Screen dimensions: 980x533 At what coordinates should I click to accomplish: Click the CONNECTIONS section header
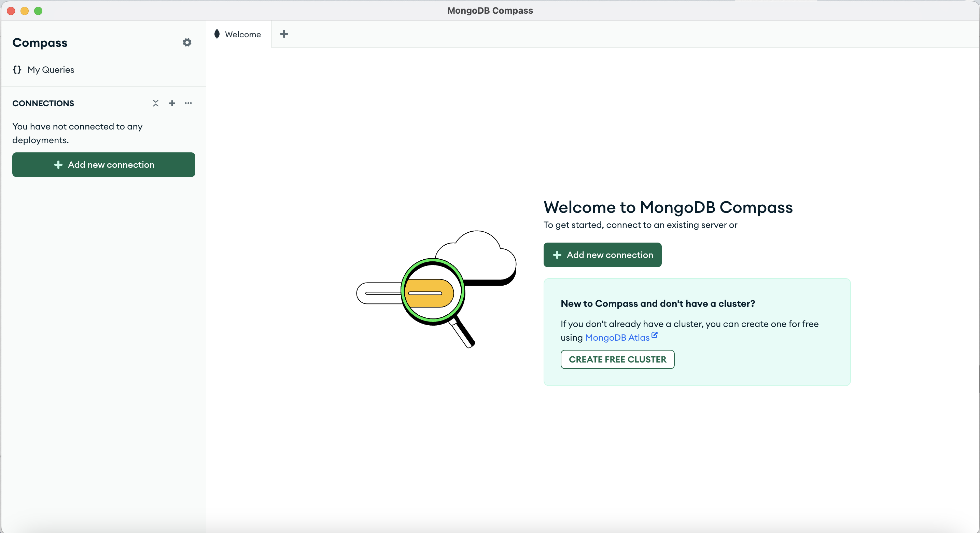click(x=43, y=103)
